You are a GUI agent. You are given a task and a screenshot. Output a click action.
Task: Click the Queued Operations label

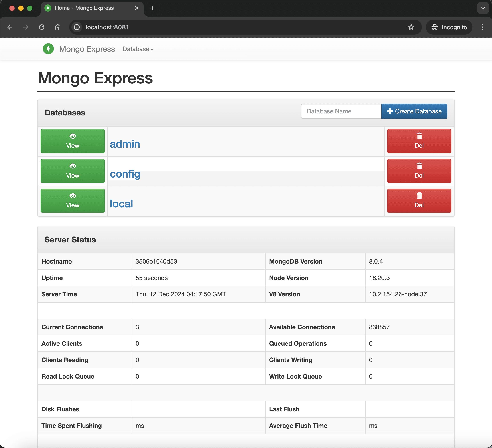click(x=298, y=343)
